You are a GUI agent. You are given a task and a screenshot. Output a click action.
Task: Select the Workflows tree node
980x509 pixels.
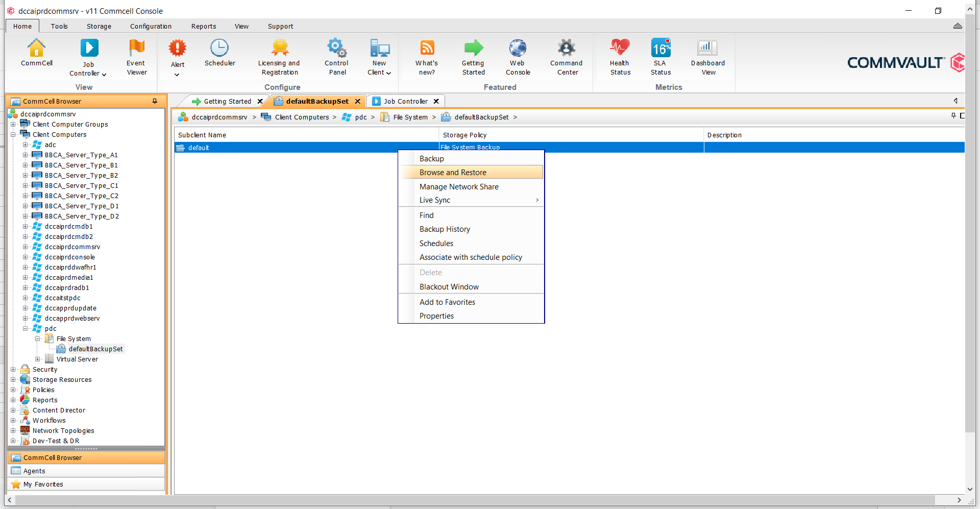pyautogui.click(x=49, y=420)
